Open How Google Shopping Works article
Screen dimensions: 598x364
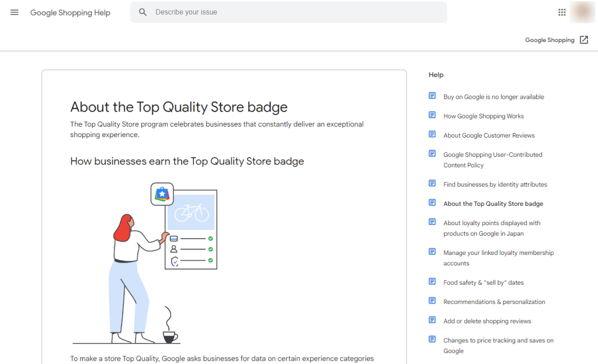[x=484, y=116]
